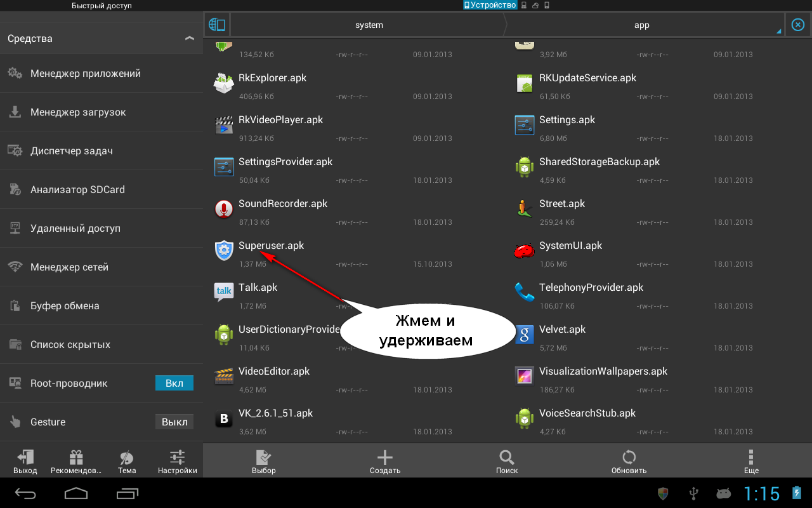
Task: Tap the UserDictionaryProvider.apk android icon
Action: (224, 335)
